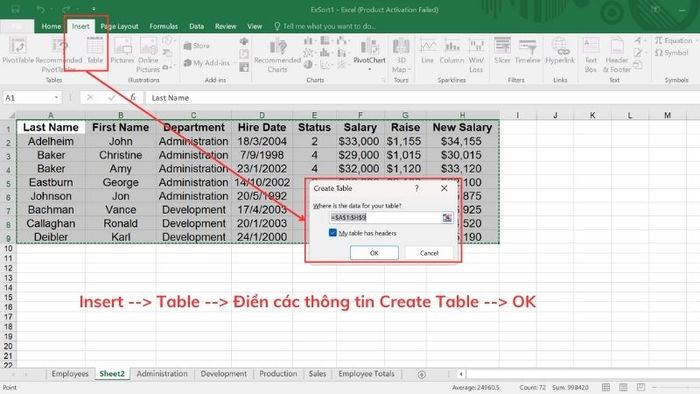
Task: Toggle 'My table has headers' checkbox
Action: [x=333, y=233]
